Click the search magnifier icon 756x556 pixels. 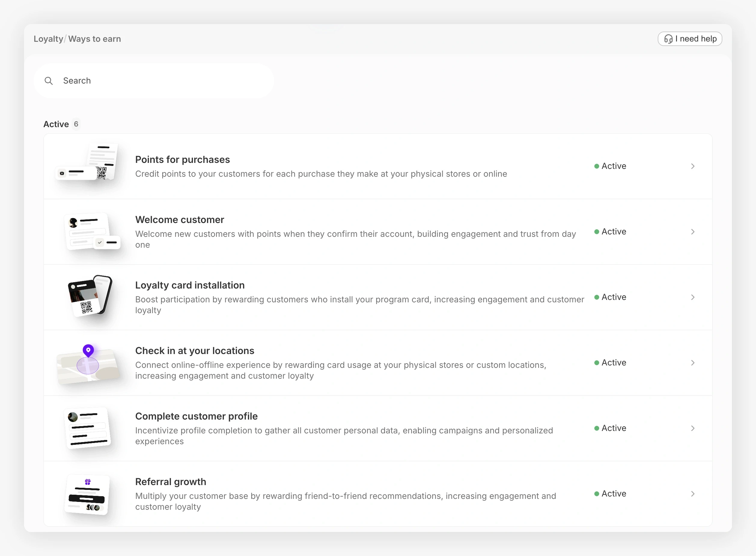pyautogui.click(x=49, y=81)
